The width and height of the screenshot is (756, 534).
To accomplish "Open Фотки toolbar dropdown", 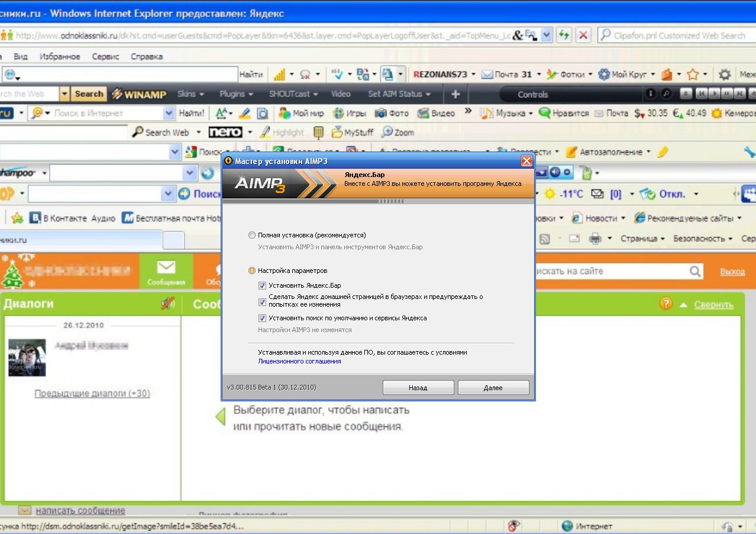I will 569,75.
